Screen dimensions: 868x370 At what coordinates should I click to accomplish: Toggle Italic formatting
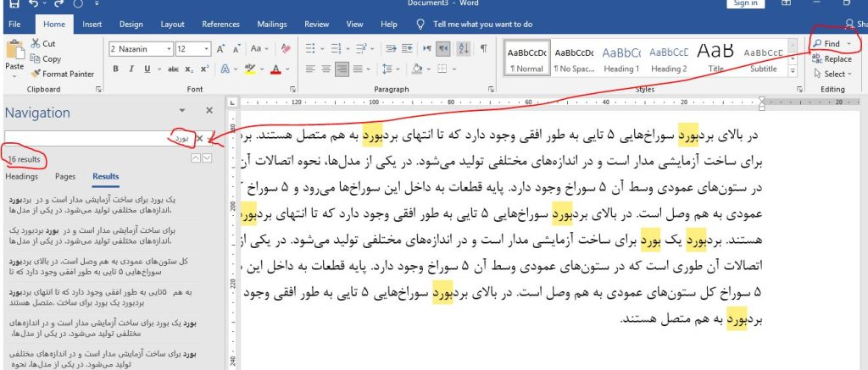point(131,69)
